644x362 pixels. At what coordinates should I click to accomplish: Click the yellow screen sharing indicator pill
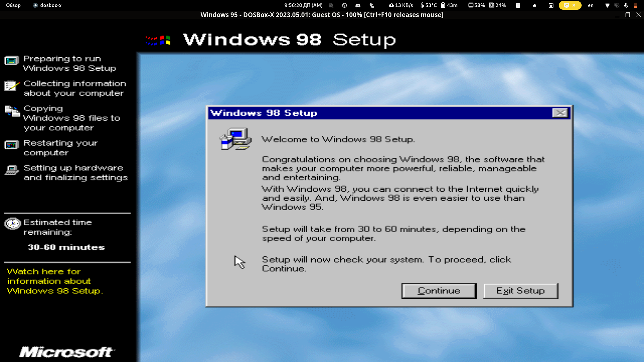pyautogui.click(x=570, y=5)
